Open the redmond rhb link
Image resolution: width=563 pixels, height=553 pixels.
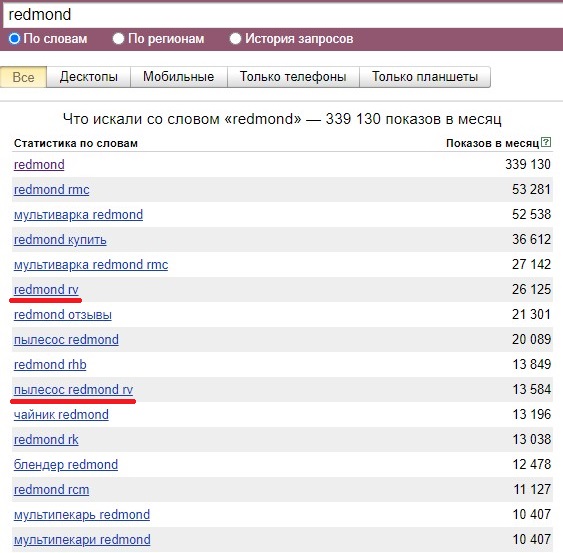50,365
